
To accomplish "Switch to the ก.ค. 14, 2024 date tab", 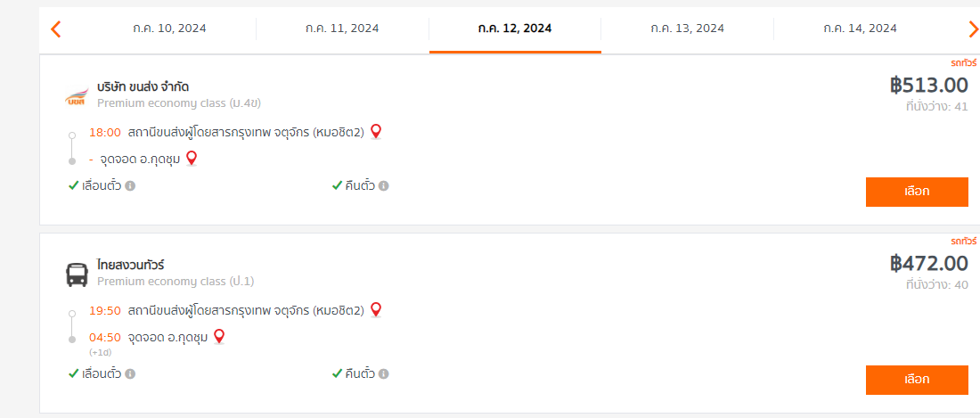I will point(860,29).
